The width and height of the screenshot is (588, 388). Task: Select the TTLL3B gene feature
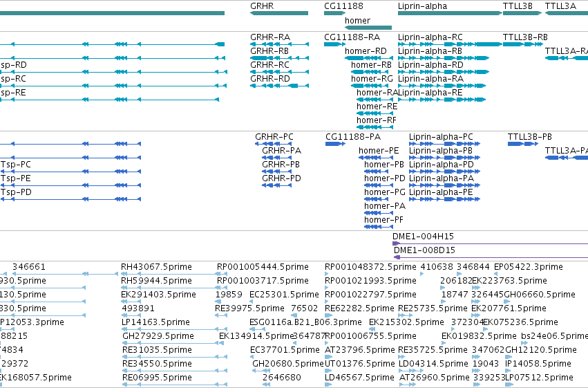pyautogui.click(x=522, y=13)
